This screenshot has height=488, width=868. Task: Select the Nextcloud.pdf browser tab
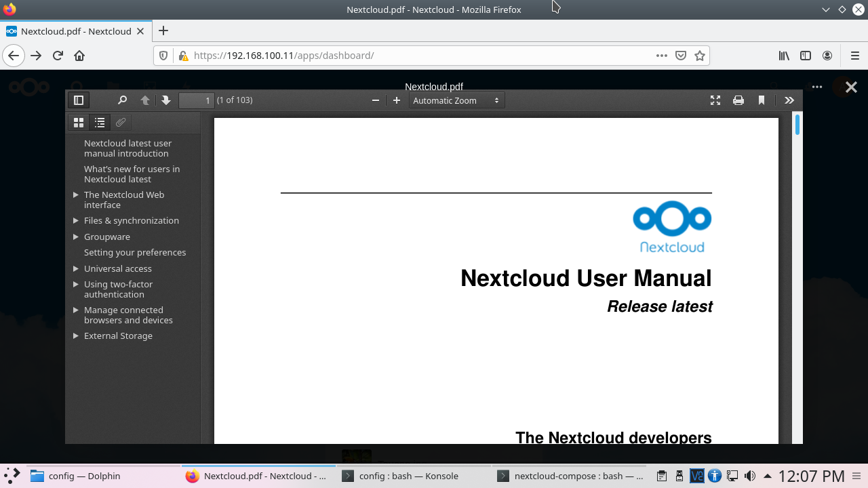coord(75,31)
